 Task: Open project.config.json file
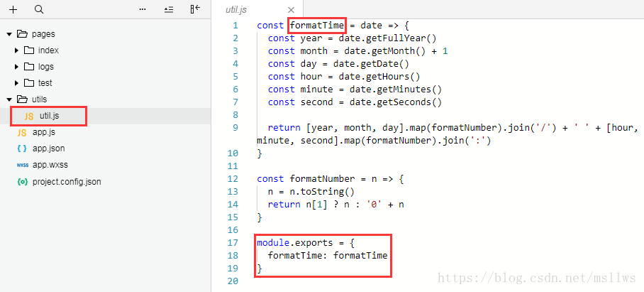67,181
